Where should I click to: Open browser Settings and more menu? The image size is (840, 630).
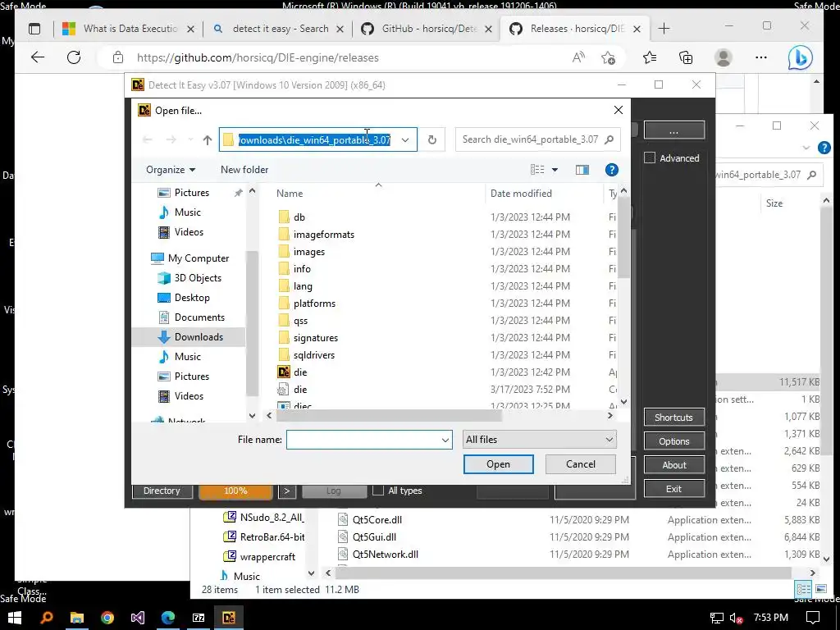coord(760,57)
